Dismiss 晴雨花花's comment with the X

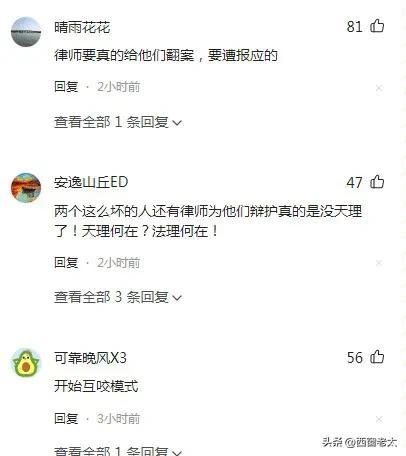point(379,88)
